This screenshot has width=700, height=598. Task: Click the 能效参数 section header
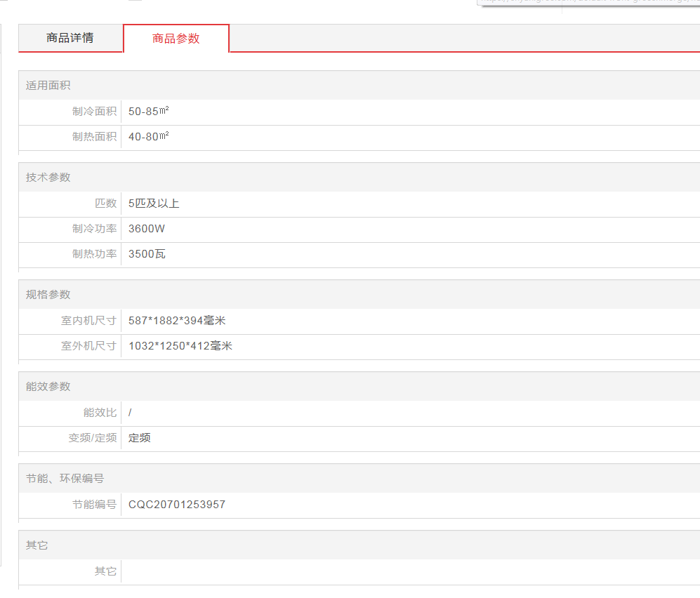tap(48, 387)
